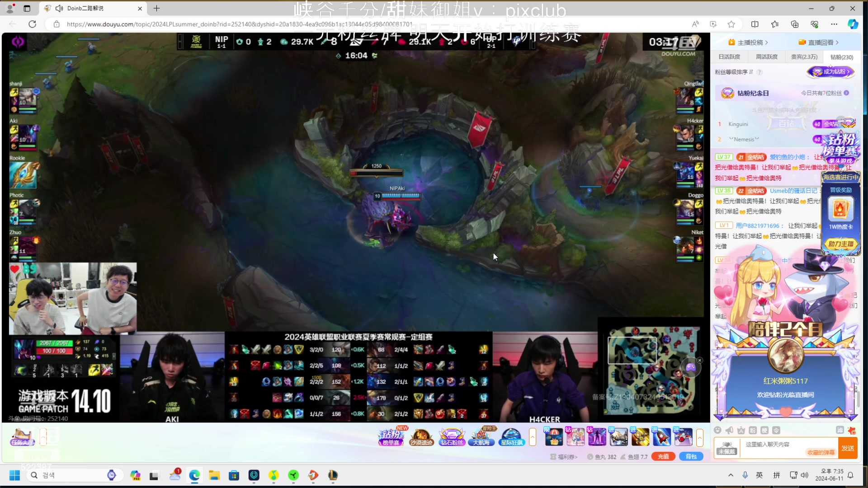
Task: Click the 钻石粉丝 diamond icon
Action: [x=452, y=437]
